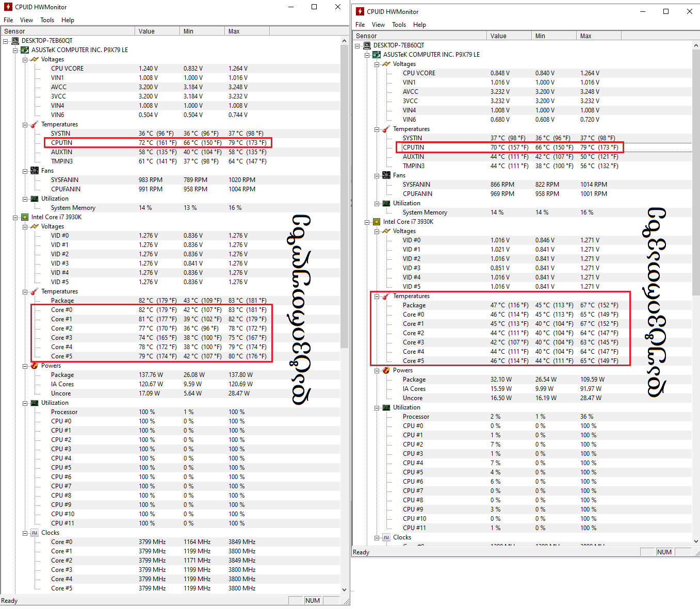Open the Help menu in right window
Viewport: 700px width, 609px height.
(419, 25)
